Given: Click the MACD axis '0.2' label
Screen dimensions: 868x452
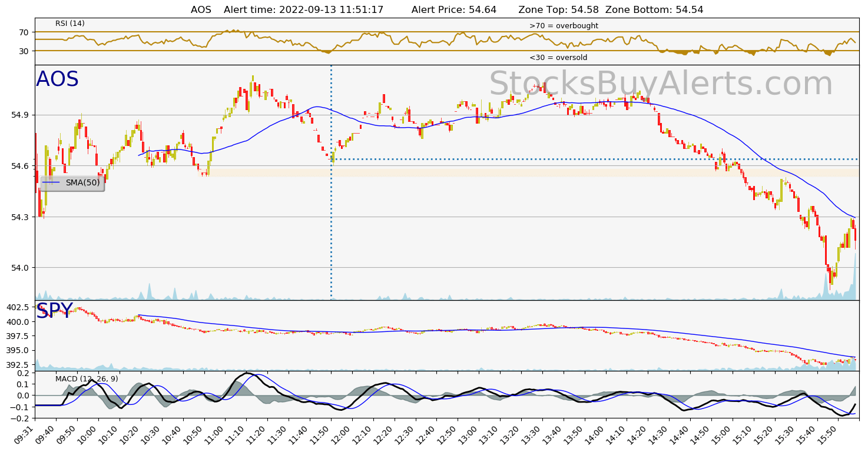Looking at the screenshot, I should click(x=23, y=373).
